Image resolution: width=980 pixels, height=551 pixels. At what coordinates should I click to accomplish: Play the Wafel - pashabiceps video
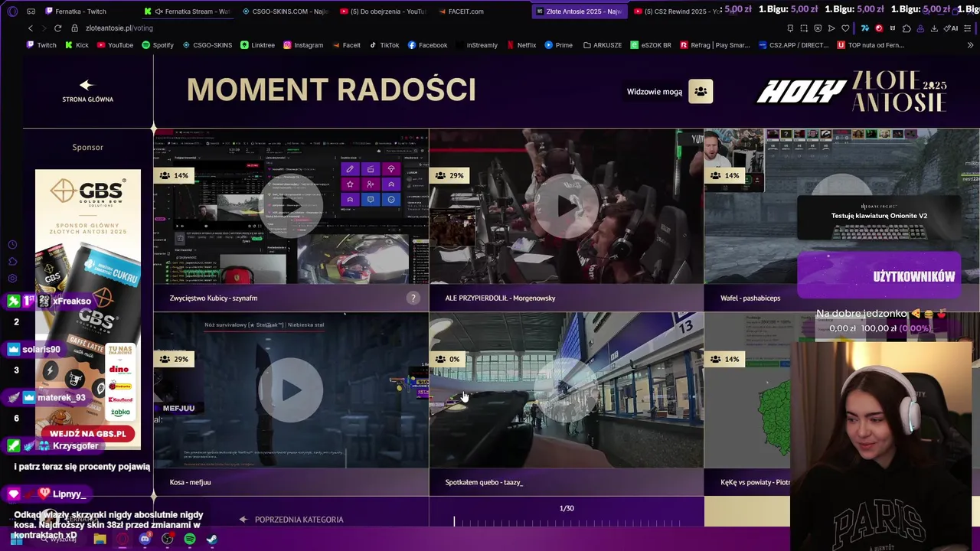(841, 206)
